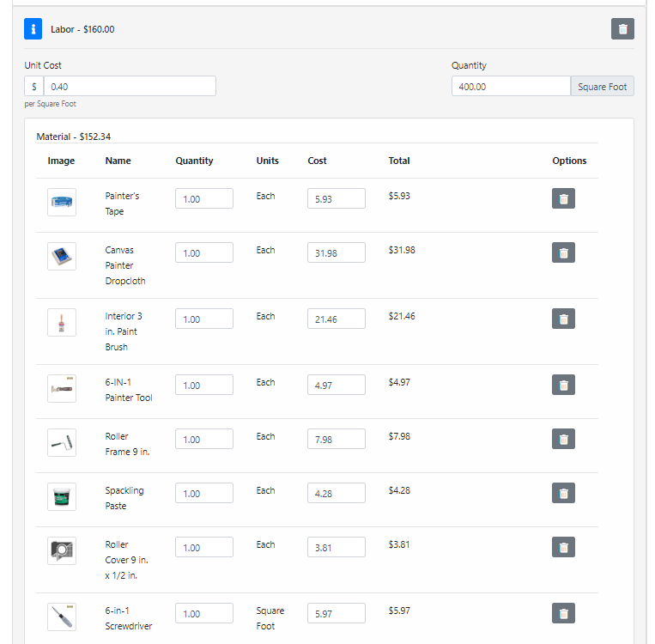
Task: Delete the 6-in-1 Screwdriver row
Action: click(563, 613)
